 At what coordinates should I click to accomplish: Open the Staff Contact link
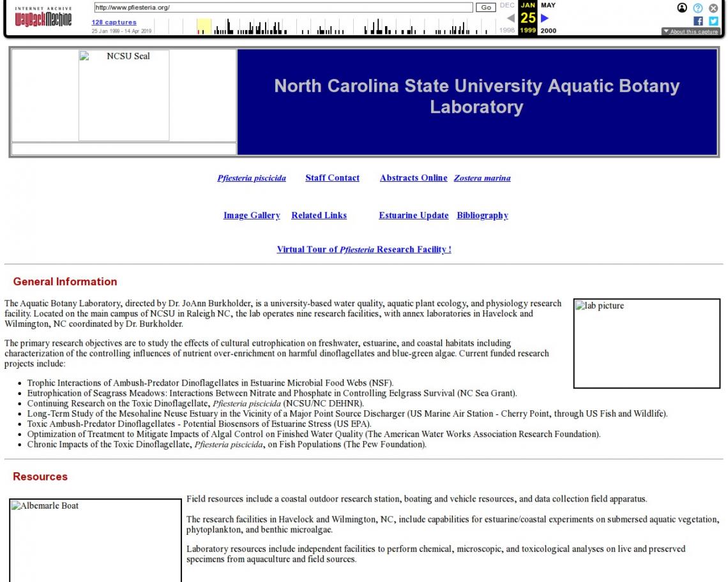tap(333, 178)
